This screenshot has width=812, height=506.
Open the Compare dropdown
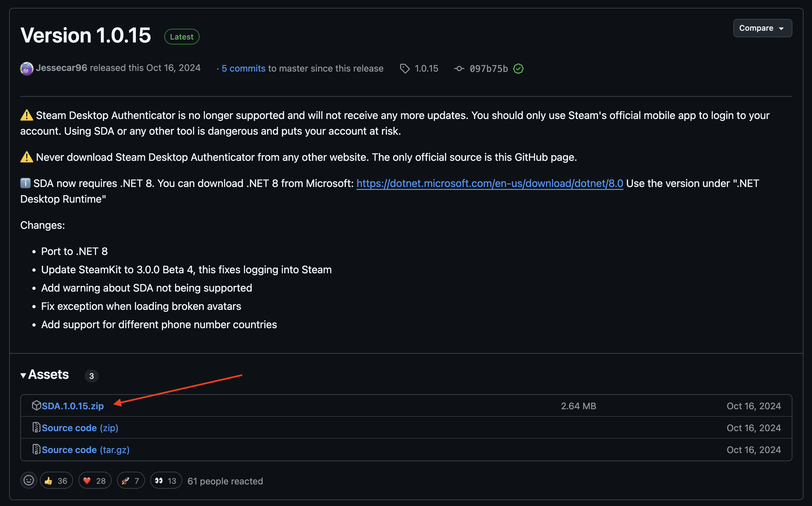[x=762, y=28]
